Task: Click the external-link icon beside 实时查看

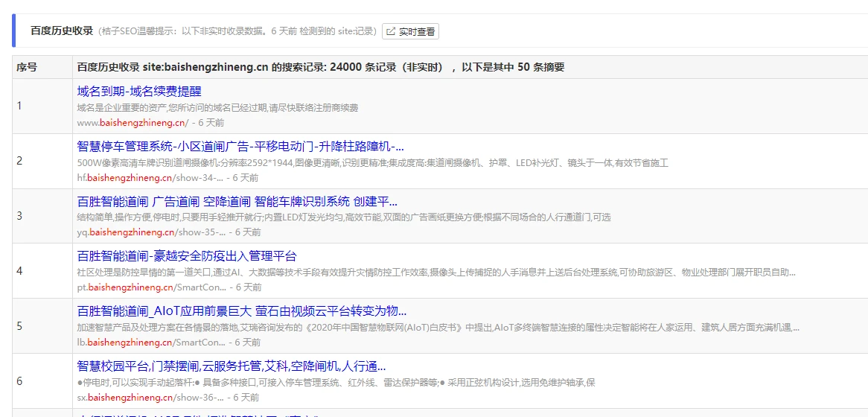Action: tap(391, 31)
